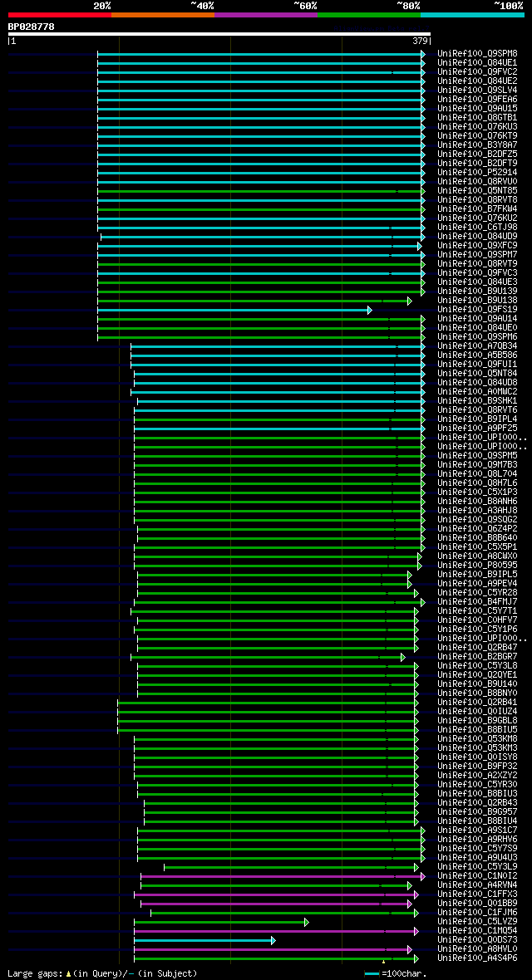Open hit UniRef100_Q2RB41
The height and width of the screenshot is (980, 532).
[477, 703]
